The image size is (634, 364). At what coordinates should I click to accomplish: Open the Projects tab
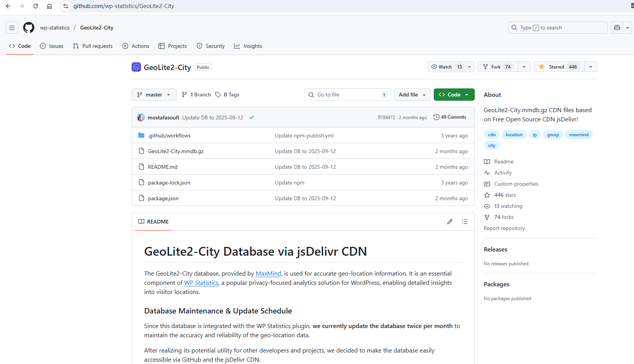tap(173, 46)
